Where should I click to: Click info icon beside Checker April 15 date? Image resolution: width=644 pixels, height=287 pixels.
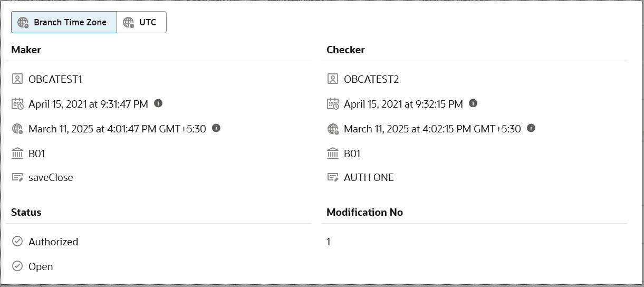pos(473,103)
